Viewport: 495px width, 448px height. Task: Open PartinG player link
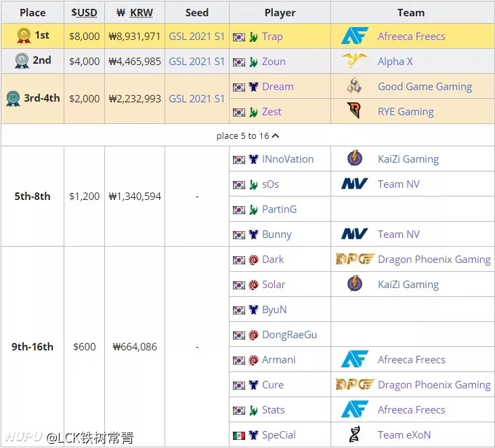tap(279, 209)
